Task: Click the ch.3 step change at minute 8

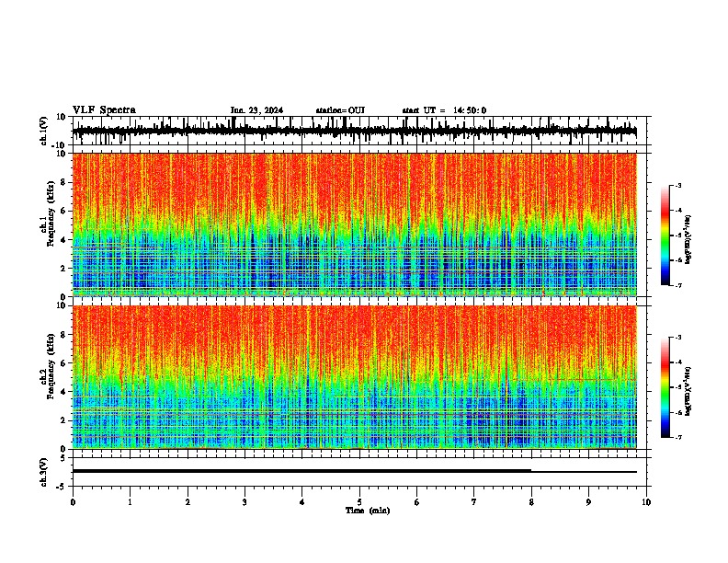Action: pyautogui.click(x=531, y=471)
